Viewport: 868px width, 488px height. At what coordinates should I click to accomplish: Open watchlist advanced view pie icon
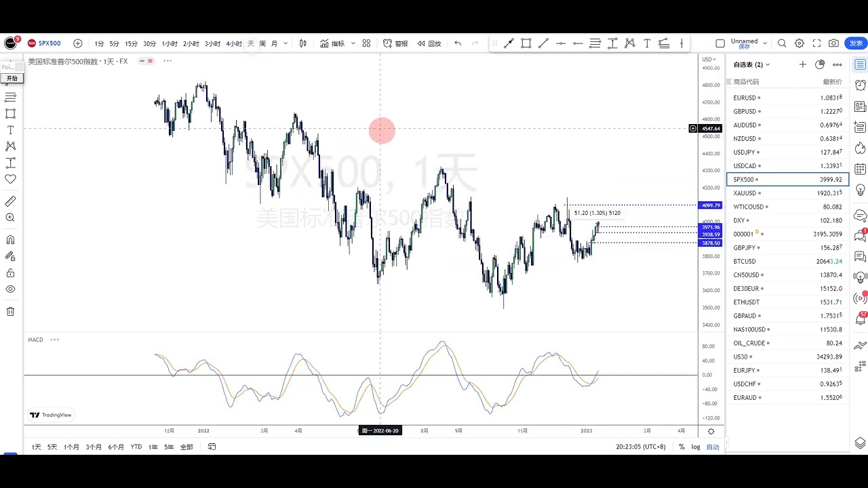pyautogui.click(x=820, y=64)
